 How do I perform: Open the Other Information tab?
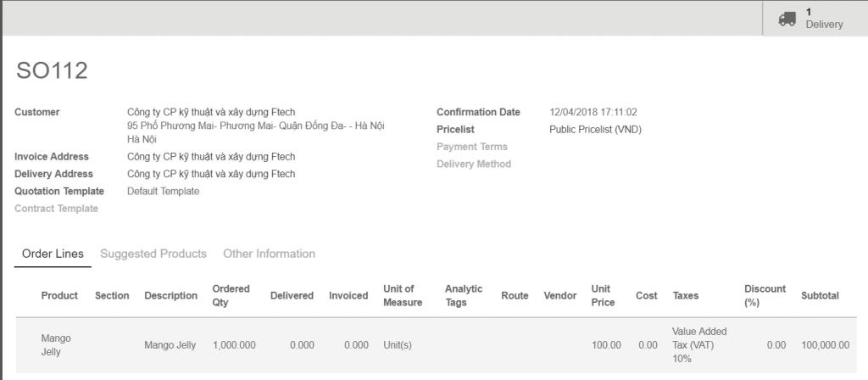[x=269, y=254]
